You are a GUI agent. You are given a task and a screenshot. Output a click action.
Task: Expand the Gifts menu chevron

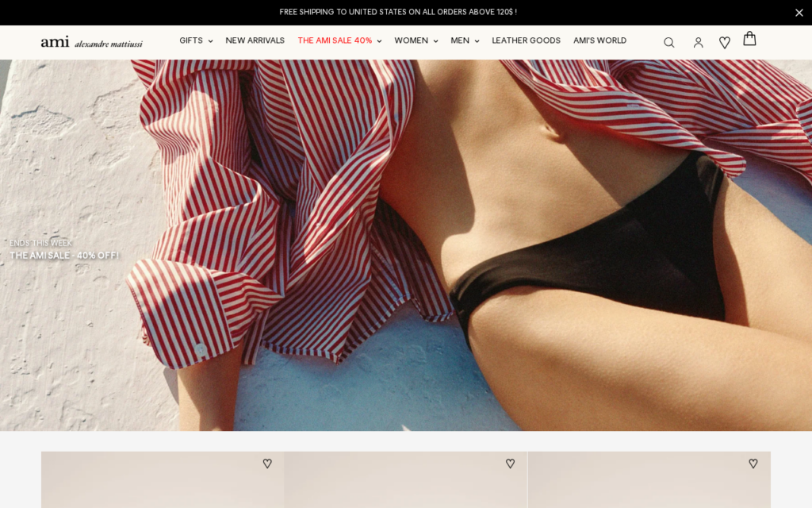[210, 41]
